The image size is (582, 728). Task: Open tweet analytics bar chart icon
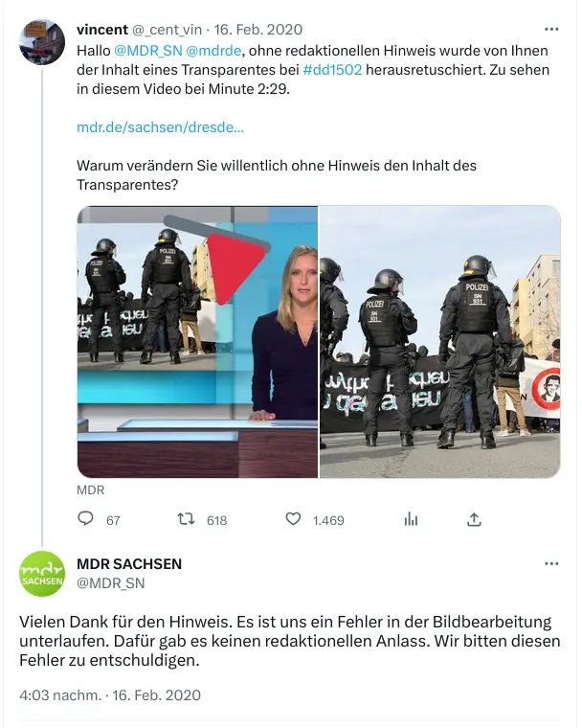pos(411,519)
